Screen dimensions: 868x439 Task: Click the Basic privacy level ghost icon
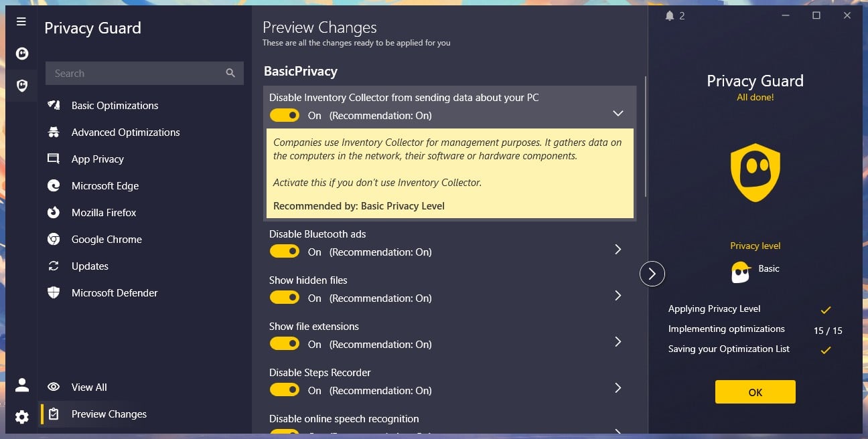[x=741, y=272]
